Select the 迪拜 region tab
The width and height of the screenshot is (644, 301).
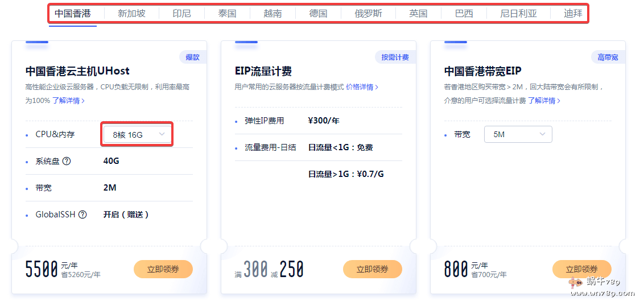[x=573, y=14]
